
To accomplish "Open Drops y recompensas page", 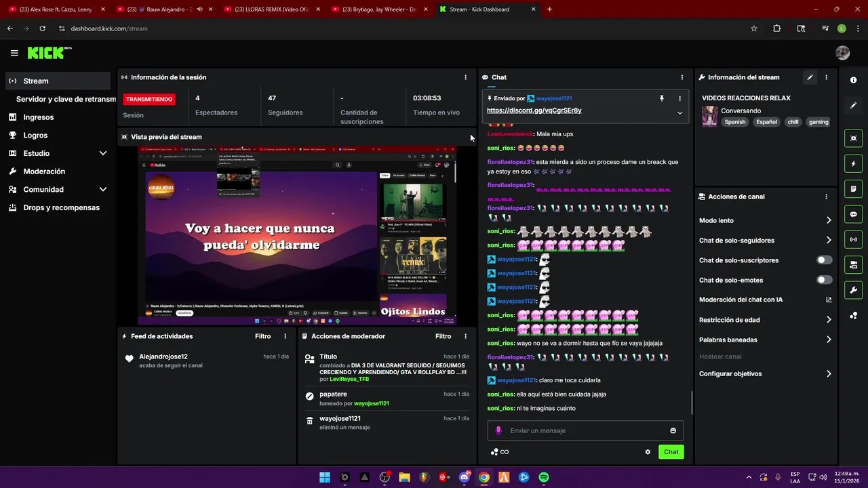I will [x=58, y=207].
